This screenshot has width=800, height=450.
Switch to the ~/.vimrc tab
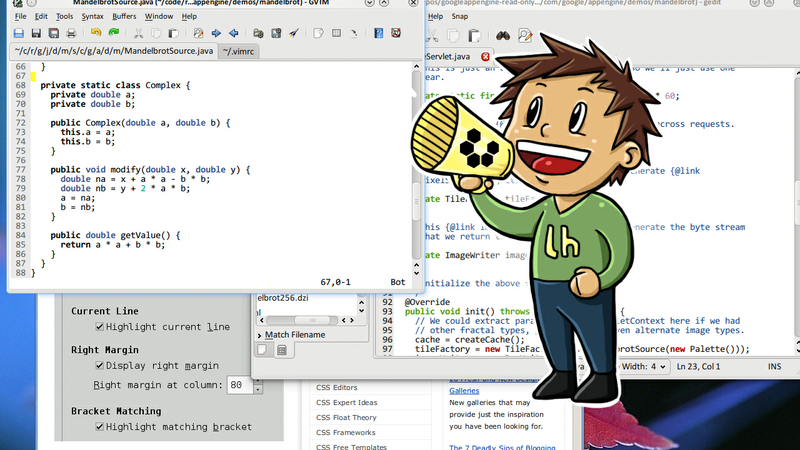coord(239,51)
